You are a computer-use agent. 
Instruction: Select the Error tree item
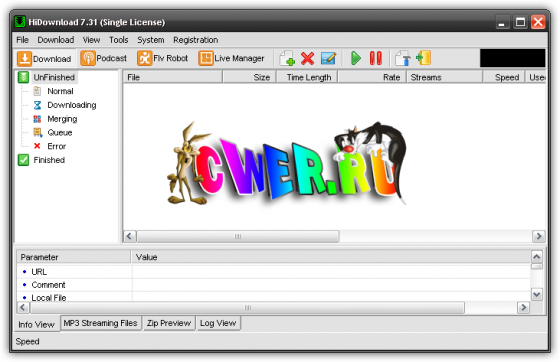coord(56,146)
